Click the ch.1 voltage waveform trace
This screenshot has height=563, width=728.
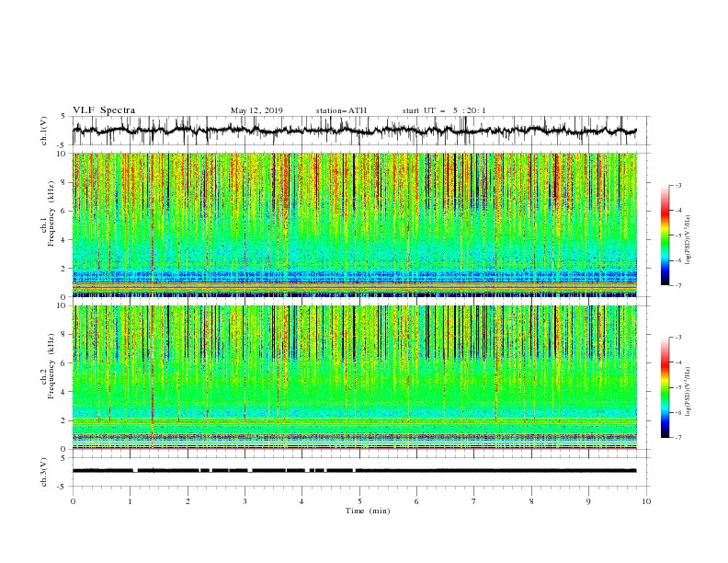click(x=354, y=131)
